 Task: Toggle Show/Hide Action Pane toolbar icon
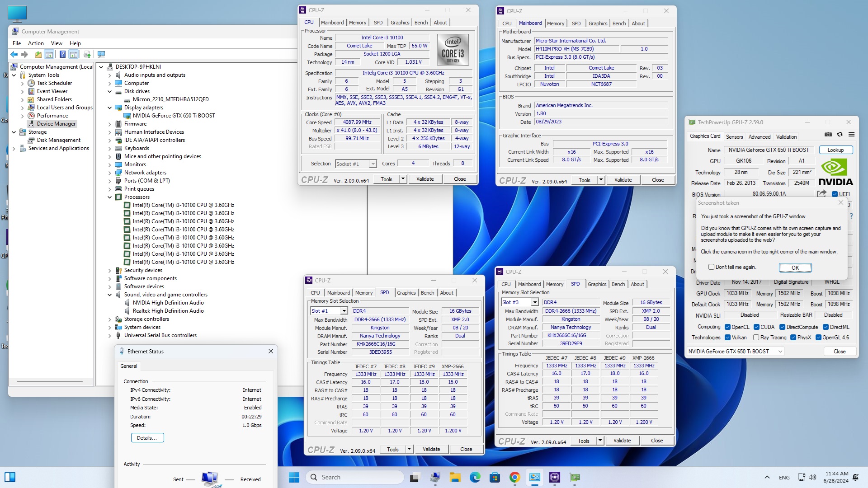pos(73,54)
